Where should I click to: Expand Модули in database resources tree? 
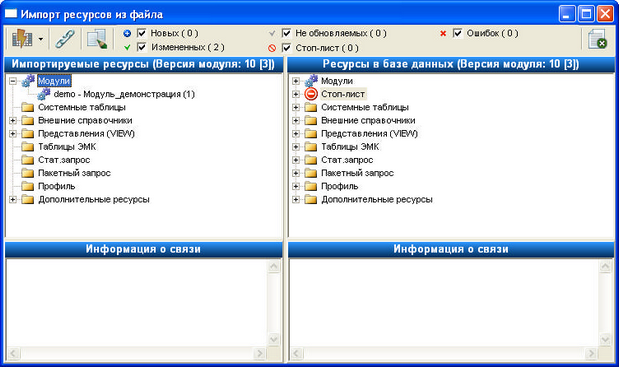(296, 81)
